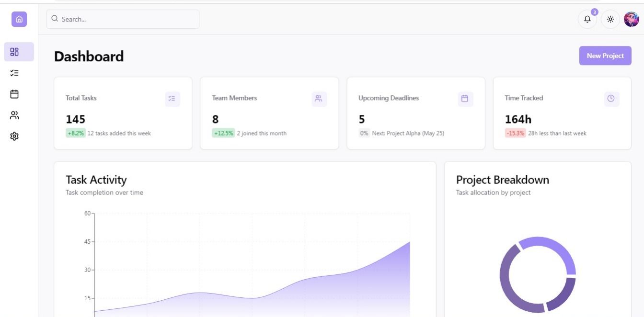644x317 pixels.
Task: Click the people icon on Team Members card
Action: coord(319,99)
